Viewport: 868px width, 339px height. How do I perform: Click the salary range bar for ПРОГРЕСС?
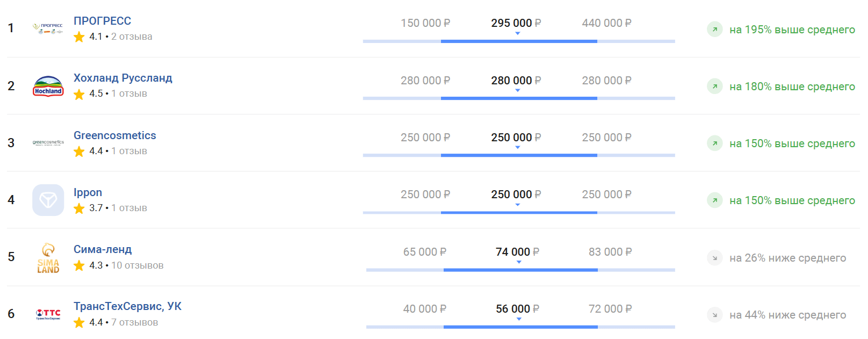519,41
